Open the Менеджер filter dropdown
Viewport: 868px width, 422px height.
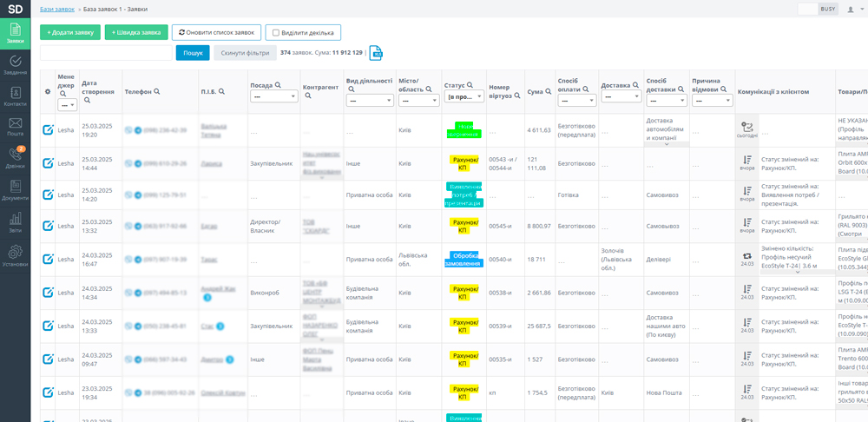67,103
